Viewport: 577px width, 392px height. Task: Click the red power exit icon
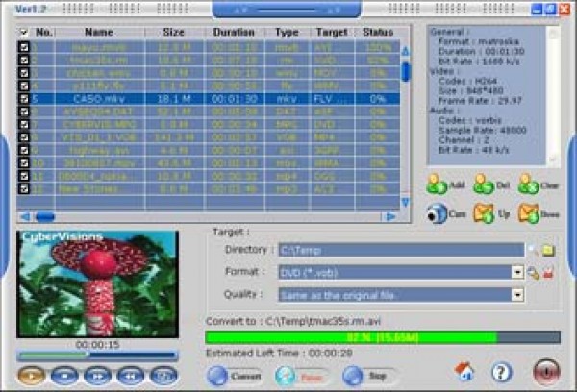click(546, 372)
